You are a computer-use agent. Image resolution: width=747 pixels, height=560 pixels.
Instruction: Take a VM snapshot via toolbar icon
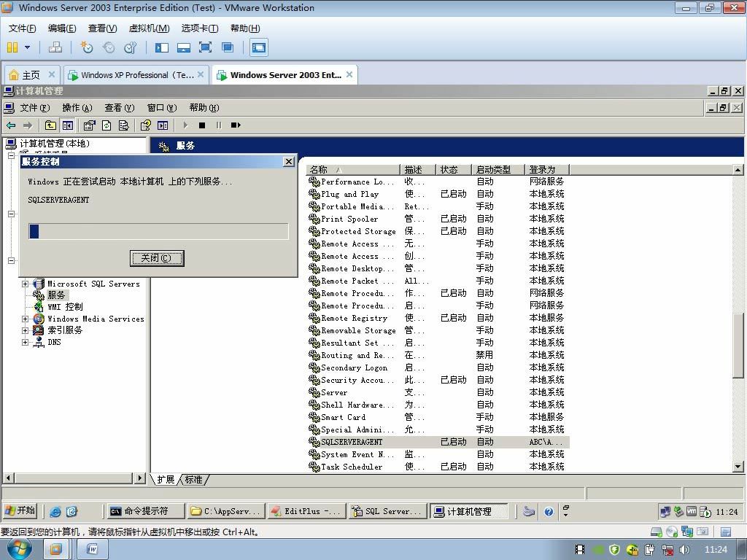pos(86,47)
